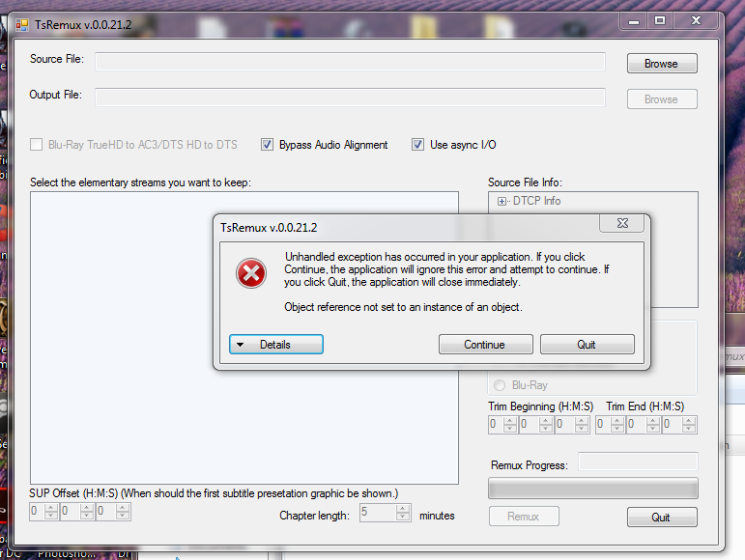Image resolution: width=745 pixels, height=560 pixels.
Task: Click the Output File path field
Action: 350,98
